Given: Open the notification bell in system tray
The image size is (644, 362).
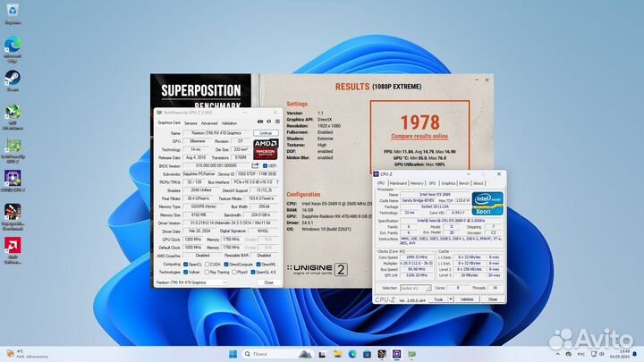Looking at the screenshot, I should click(635, 354).
